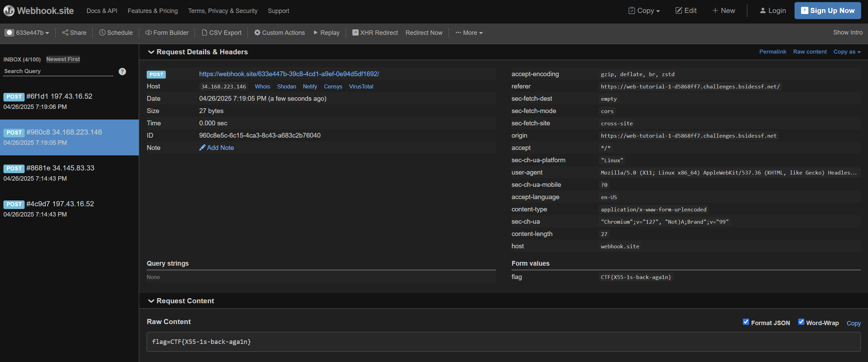Open the webhook.site request URL link
The width and height of the screenshot is (868, 362).
tap(289, 74)
